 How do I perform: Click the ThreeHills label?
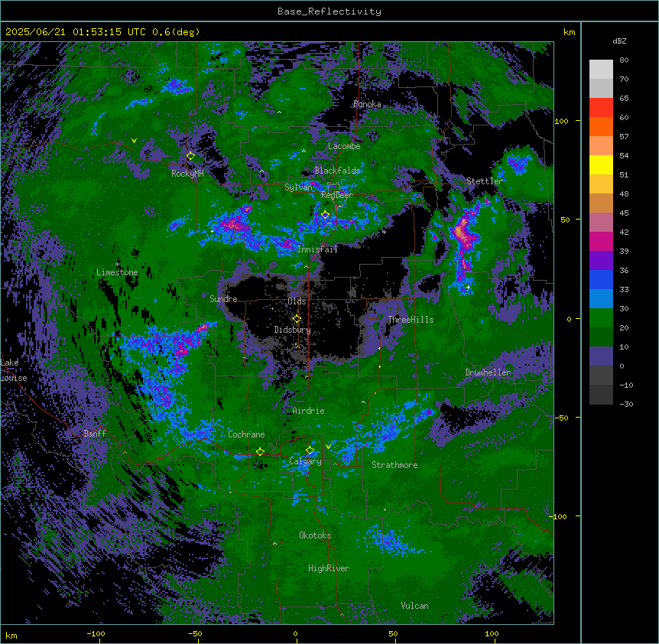(411, 320)
